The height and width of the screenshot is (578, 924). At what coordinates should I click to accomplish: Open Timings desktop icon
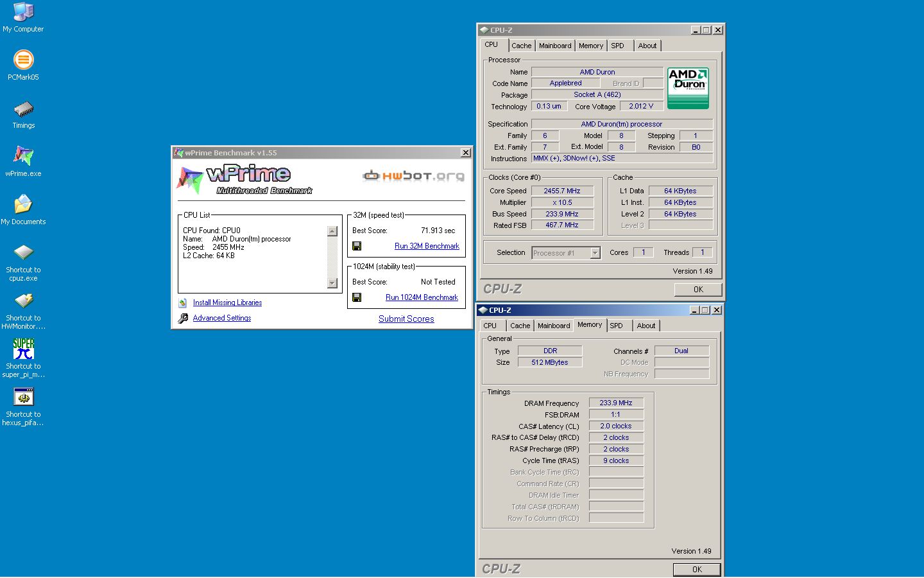click(23, 114)
